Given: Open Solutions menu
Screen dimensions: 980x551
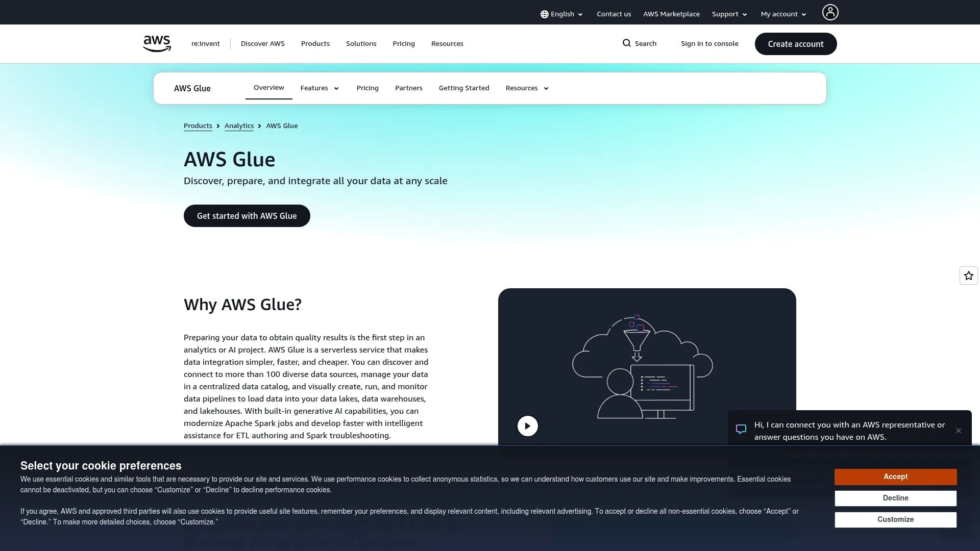Looking at the screenshot, I should coord(361,44).
